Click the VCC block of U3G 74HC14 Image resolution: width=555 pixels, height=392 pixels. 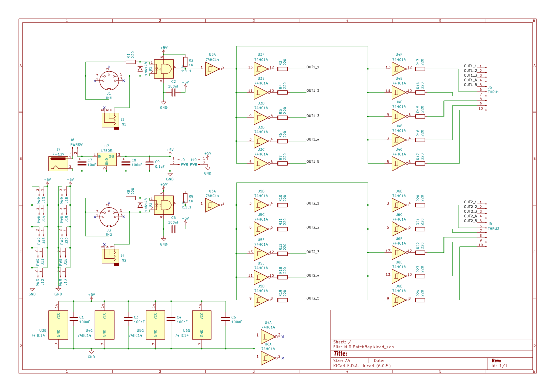tap(57, 318)
